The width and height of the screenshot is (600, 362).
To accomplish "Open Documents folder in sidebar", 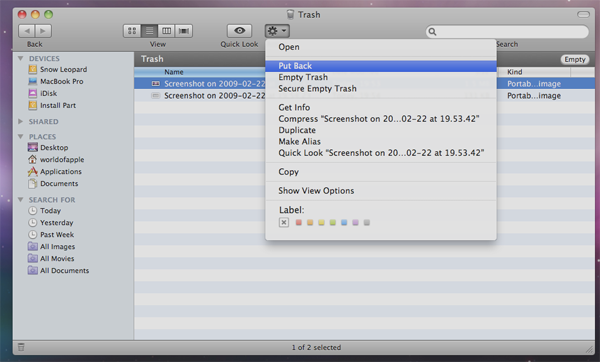I will [x=53, y=184].
